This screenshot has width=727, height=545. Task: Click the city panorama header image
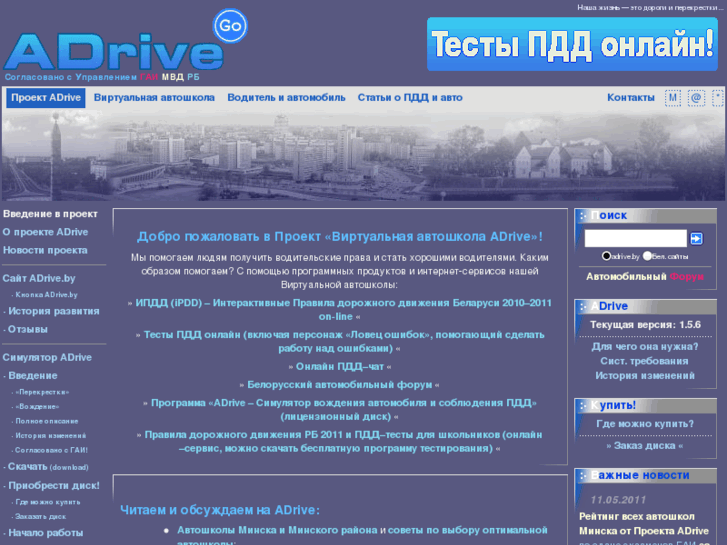click(364, 156)
